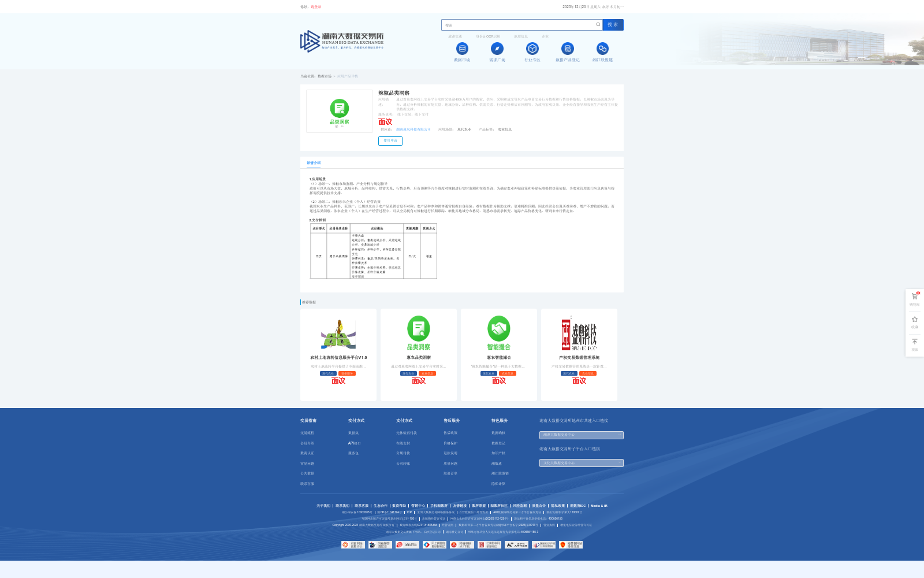Click 友情链接 in footer menu

460,506
